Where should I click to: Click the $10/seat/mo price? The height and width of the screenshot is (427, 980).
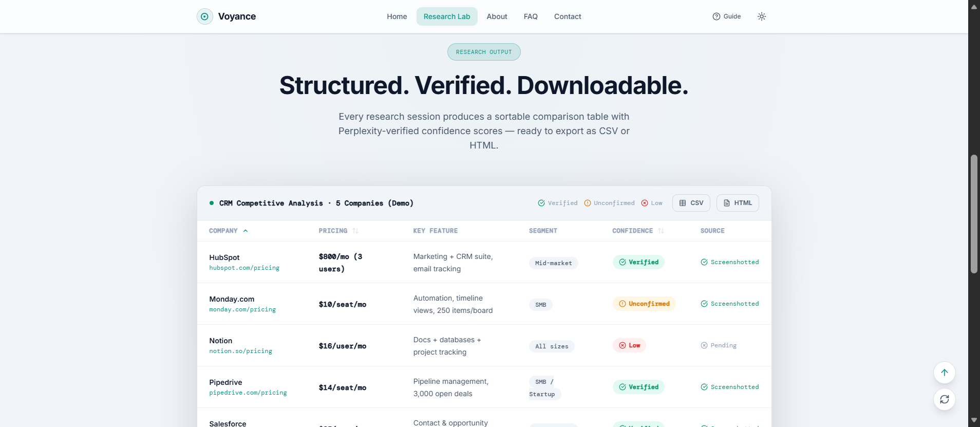[x=343, y=304]
